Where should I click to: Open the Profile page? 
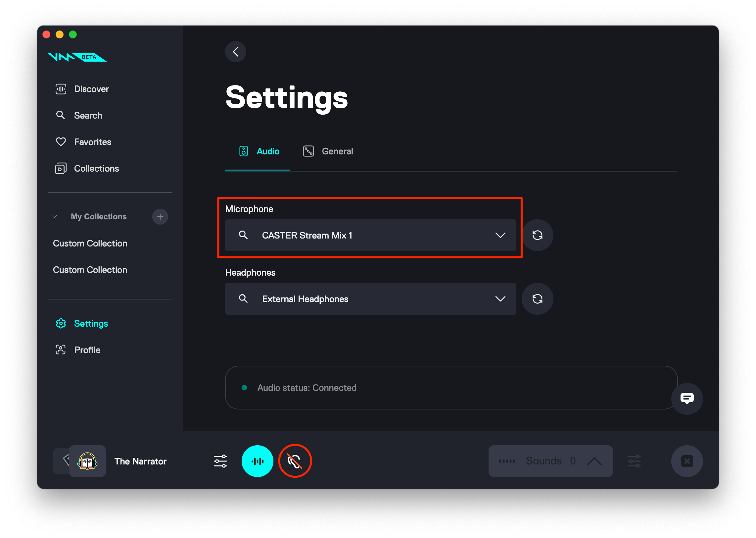(87, 350)
